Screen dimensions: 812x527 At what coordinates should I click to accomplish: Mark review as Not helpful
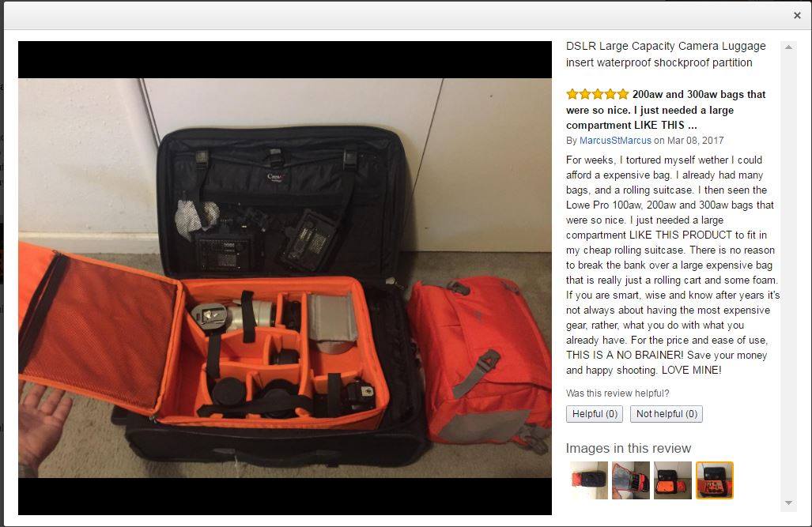tap(667, 414)
